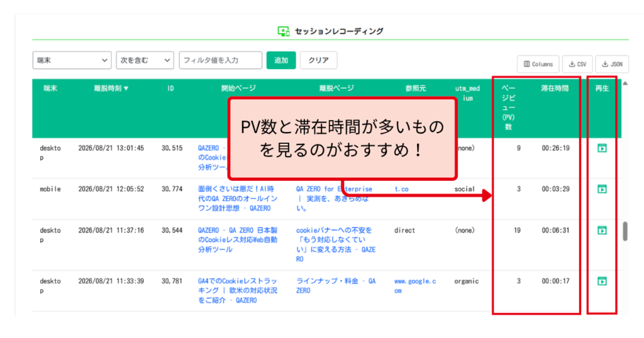Play the session recording for ID 30,544

point(602,231)
